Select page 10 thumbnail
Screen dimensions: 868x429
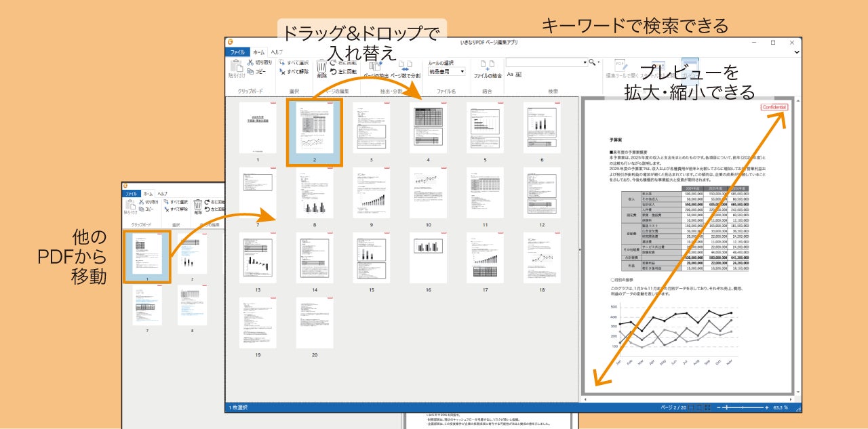coord(428,193)
